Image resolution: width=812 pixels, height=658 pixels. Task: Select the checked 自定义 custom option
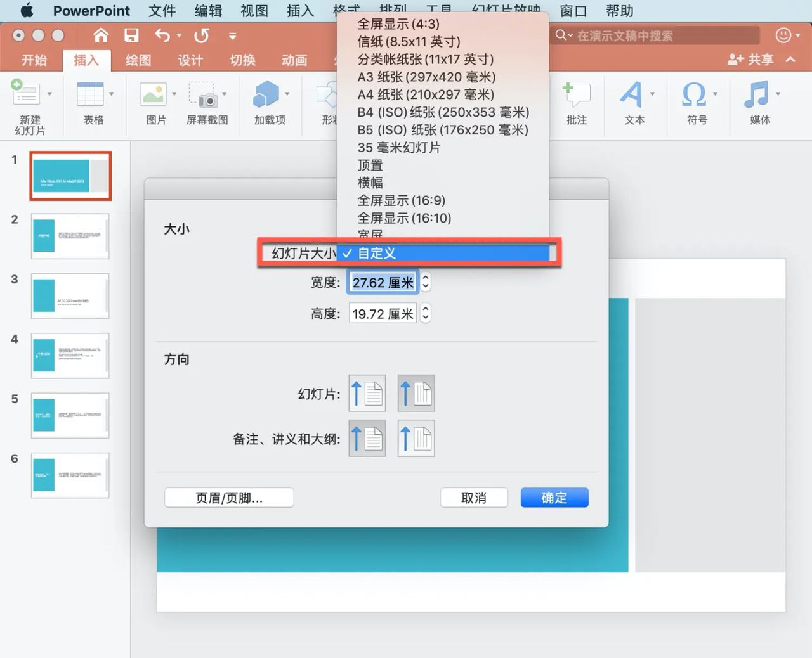coord(443,254)
